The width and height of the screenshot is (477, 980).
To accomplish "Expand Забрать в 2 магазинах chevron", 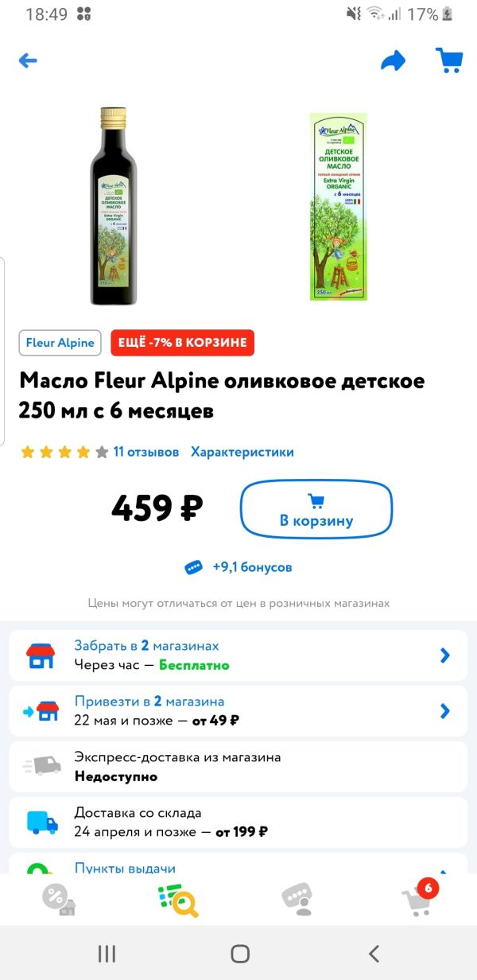I will [445, 655].
